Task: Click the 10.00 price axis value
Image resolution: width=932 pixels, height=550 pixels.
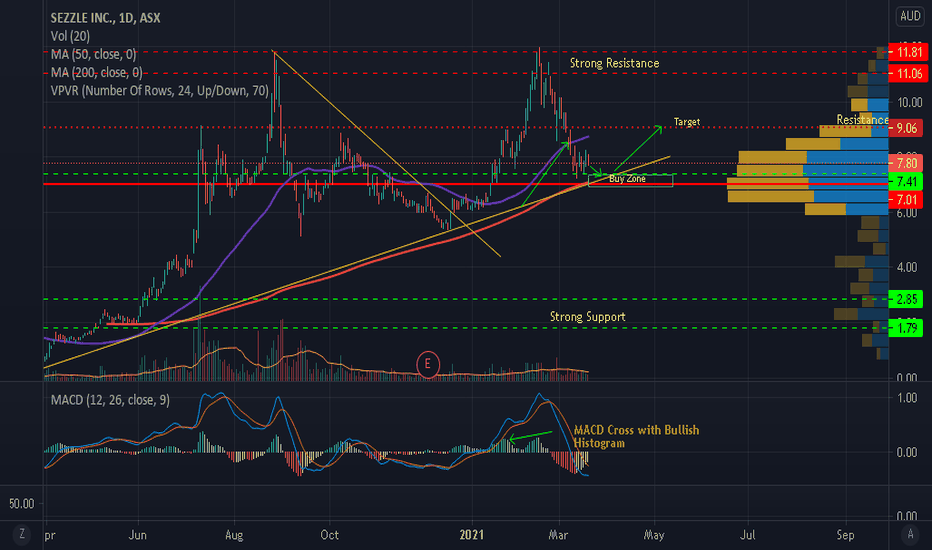Action: click(910, 102)
